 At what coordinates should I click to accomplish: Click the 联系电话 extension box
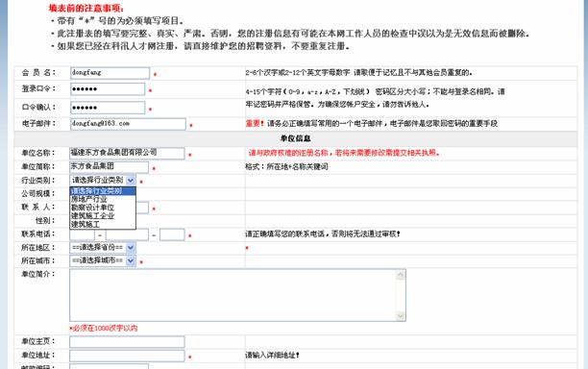[172, 234]
